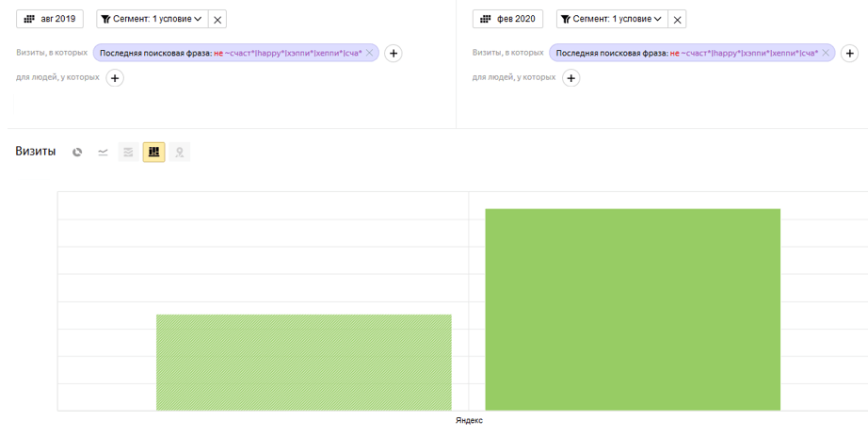Click the Визиты chart title

(x=36, y=152)
